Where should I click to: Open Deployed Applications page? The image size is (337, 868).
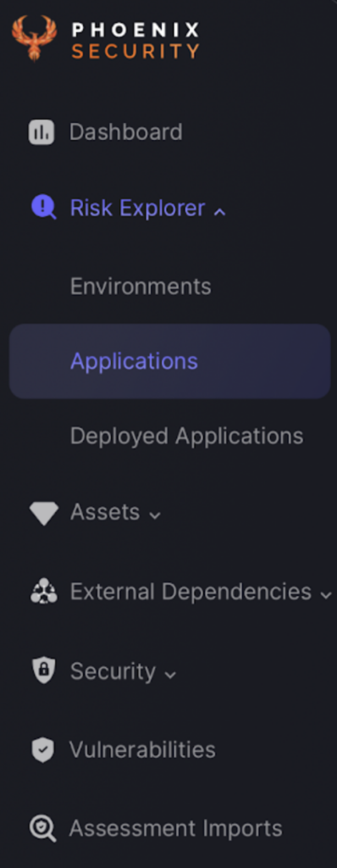pyautogui.click(x=186, y=437)
